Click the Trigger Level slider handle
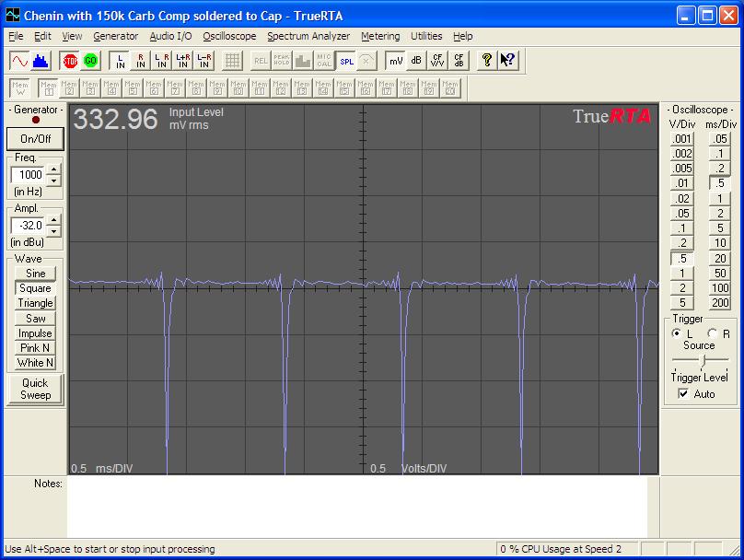The image size is (744, 560). (703, 361)
